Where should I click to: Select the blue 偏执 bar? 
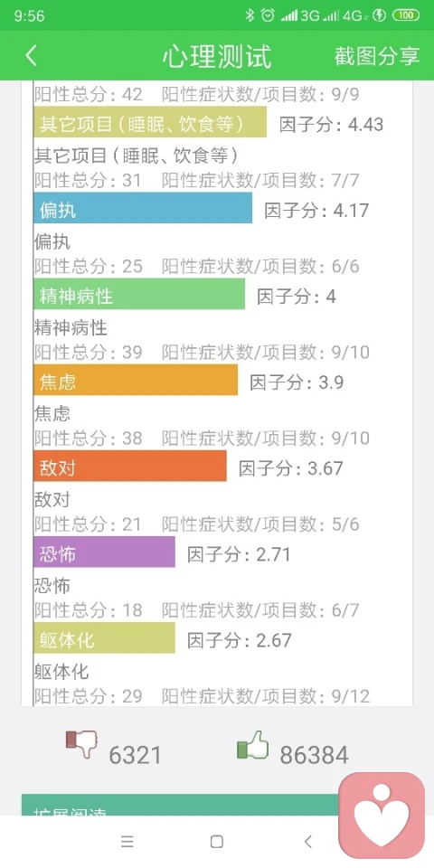coord(143,208)
